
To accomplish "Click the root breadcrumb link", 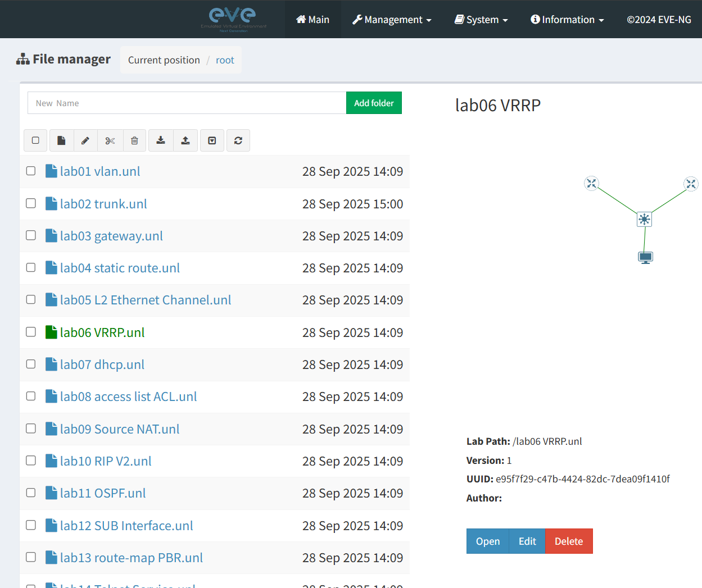I will pos(225,60).
